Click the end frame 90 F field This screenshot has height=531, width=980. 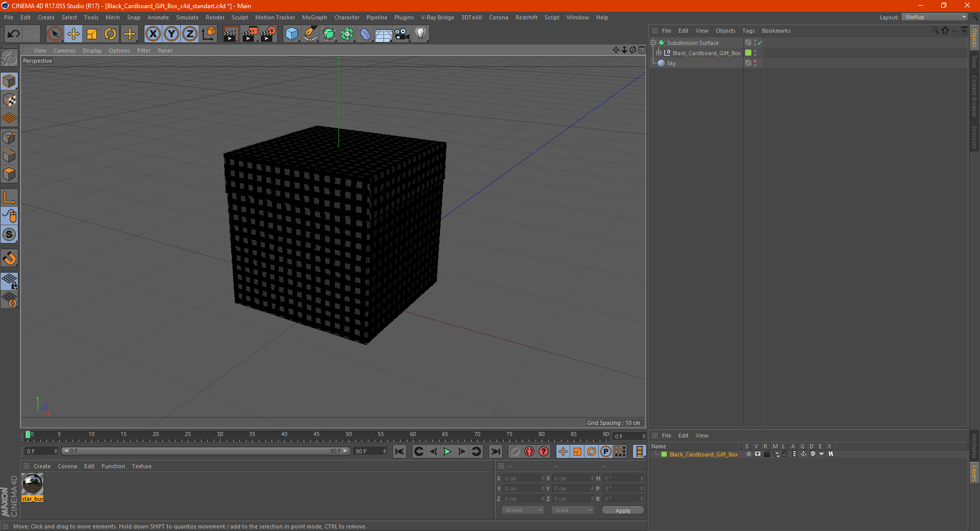click(371, 451)
